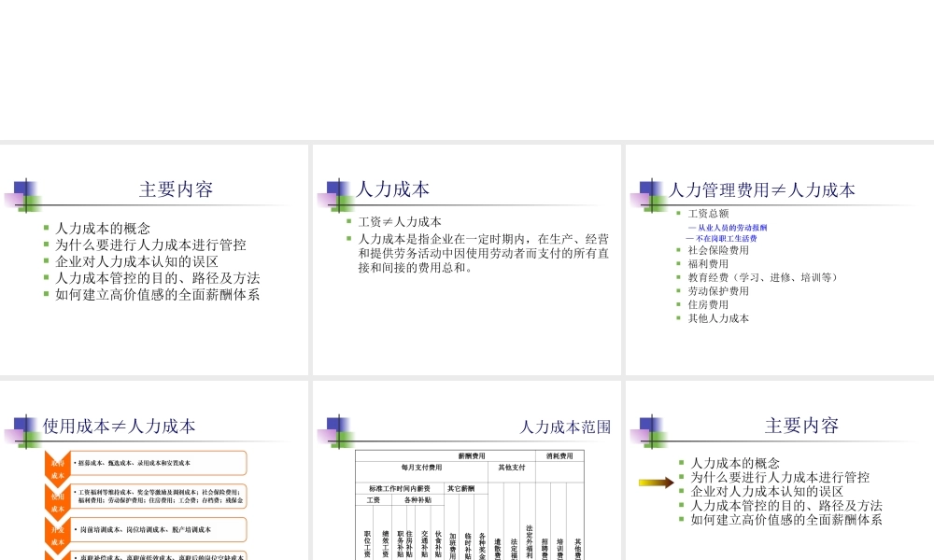934x560 pixels.
Task: Click the vertical table cell 法定外福利
Action: coord(529,542)
